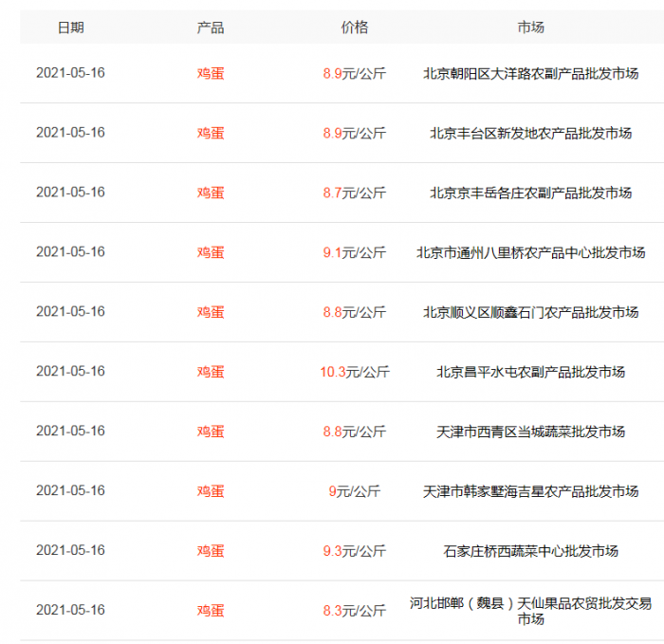This screenshot has height=644, width=664.
Task: Open 鸡蛋 link in 天津市韩家墅 row
Action: (x=211, y=491)
